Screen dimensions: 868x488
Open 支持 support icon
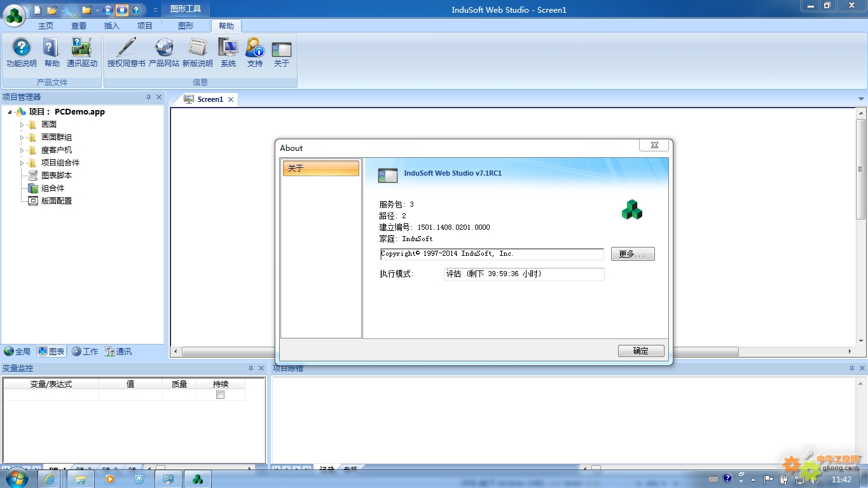pyautogui.click(x=255, y=52)
